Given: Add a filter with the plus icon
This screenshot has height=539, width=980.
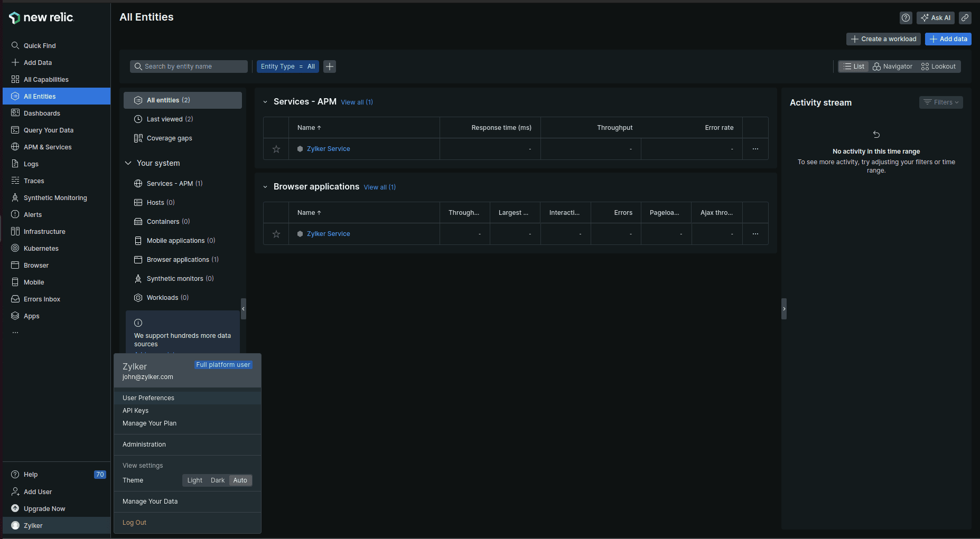Looking at the screenshot, I should [330, 67].
